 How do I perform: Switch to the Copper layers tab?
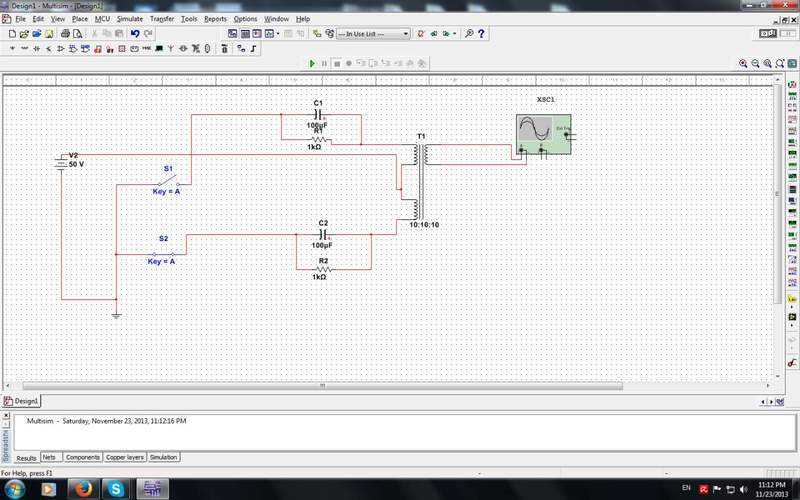(125, 457)
